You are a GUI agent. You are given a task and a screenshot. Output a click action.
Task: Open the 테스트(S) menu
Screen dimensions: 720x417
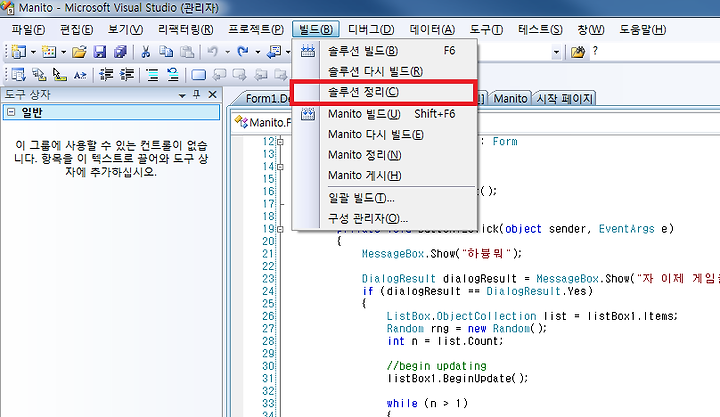(x=540, y=30)
